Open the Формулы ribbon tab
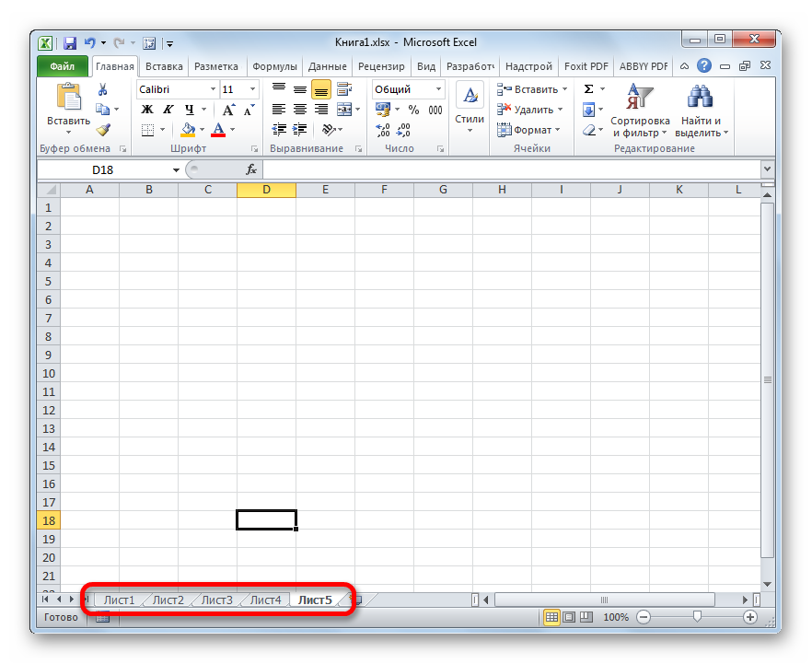 click(274, 66)
